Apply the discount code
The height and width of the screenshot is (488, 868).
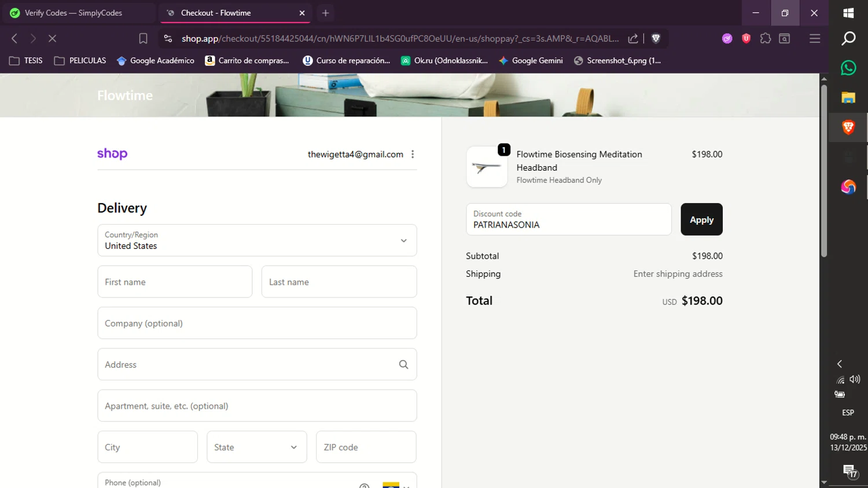click(x=701, y=219)
